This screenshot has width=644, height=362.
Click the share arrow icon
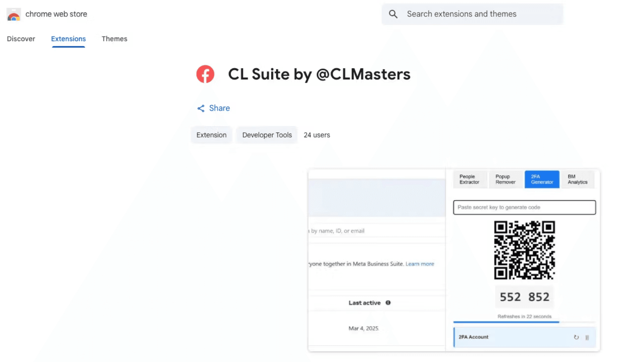point(201,108)
